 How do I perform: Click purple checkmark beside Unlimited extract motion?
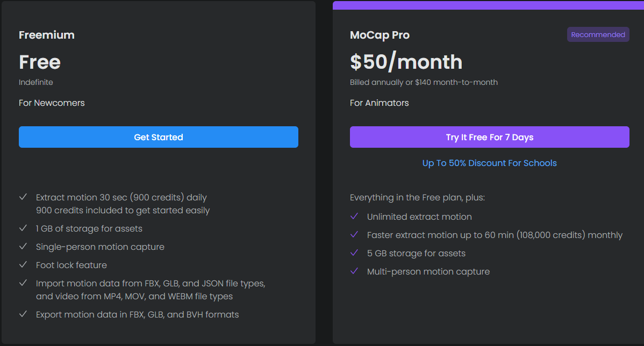[x=354, y=217]
